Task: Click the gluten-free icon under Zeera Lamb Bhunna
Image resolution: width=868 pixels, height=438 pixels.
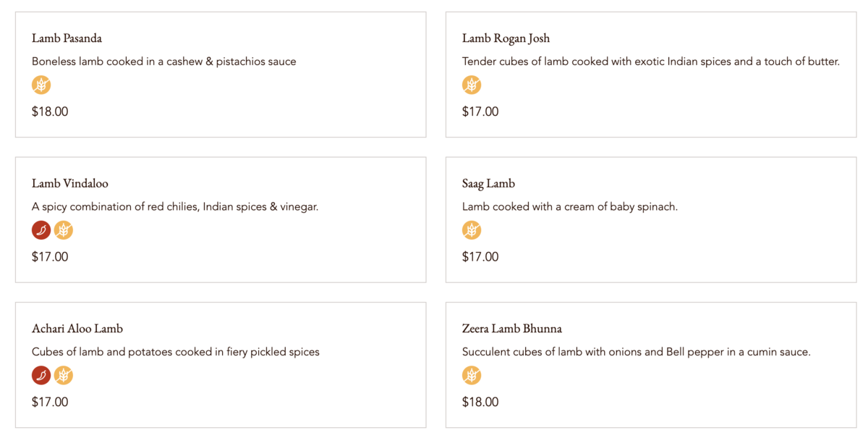Action: pyautogui.click(x=472, y=376)
